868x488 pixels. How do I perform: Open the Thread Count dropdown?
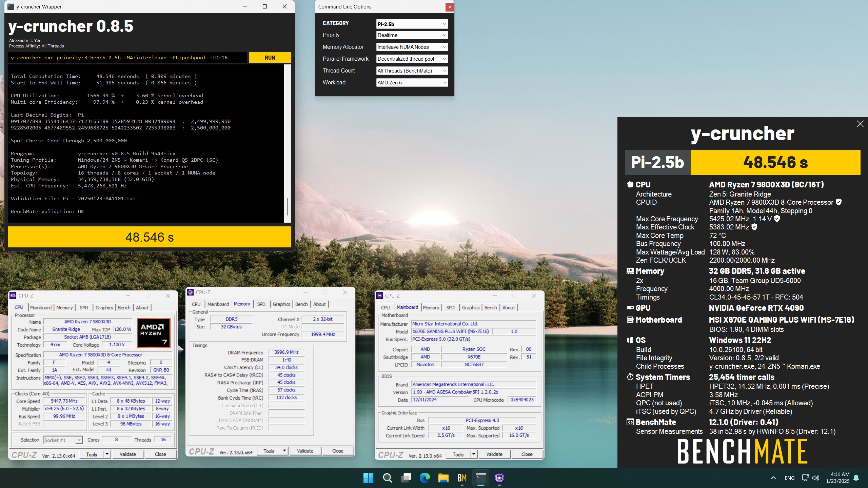click(412, 71)
